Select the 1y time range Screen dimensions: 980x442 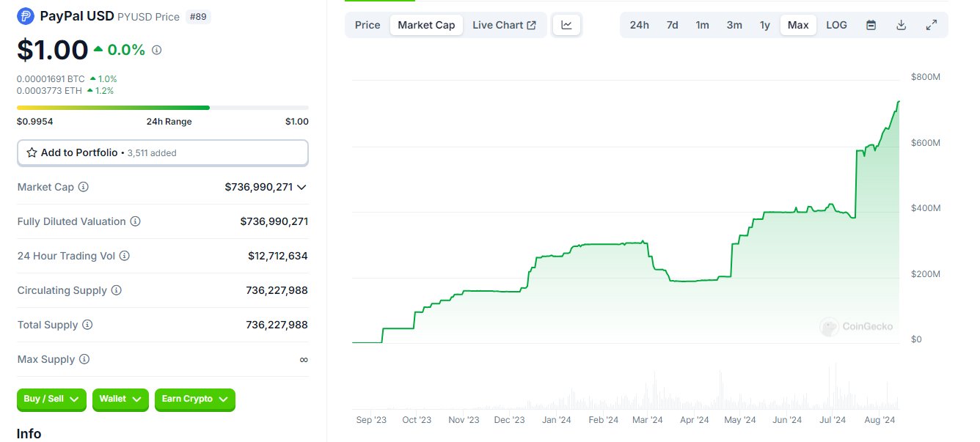[765, 25]
